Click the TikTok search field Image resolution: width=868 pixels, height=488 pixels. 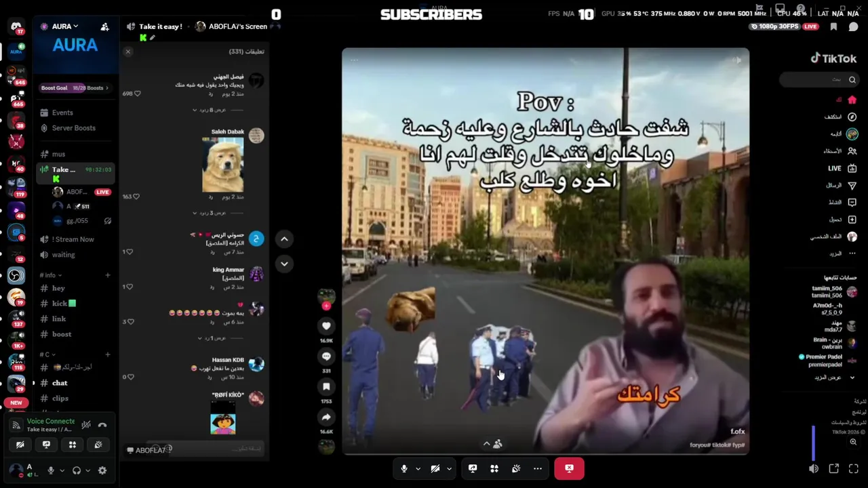click(818, 80)
